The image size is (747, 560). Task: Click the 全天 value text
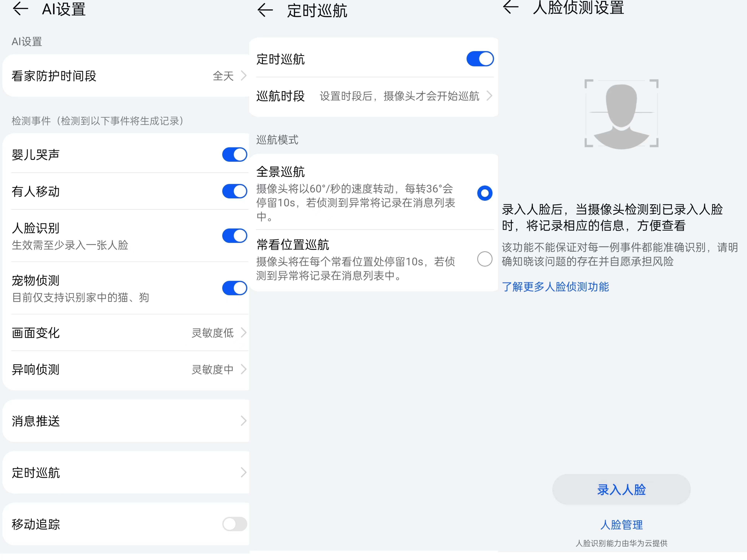[223, 76]
